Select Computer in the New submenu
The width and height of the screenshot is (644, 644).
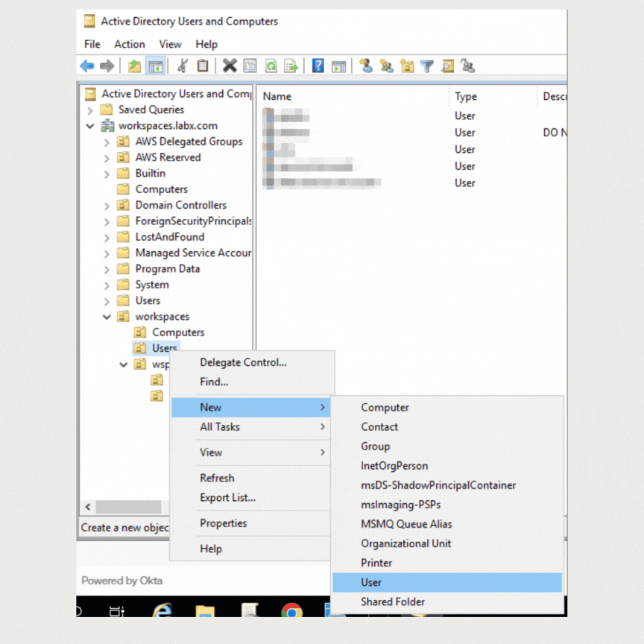447,408
